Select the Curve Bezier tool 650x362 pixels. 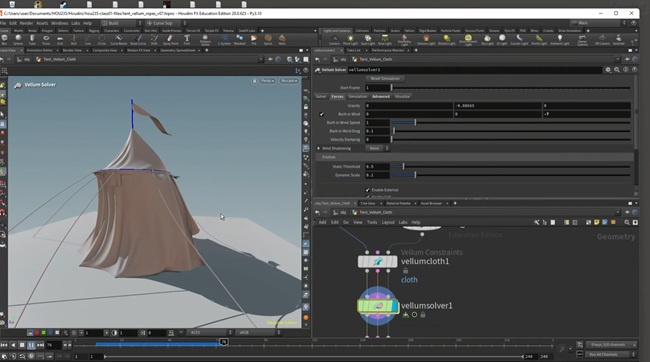coord(119,39)
